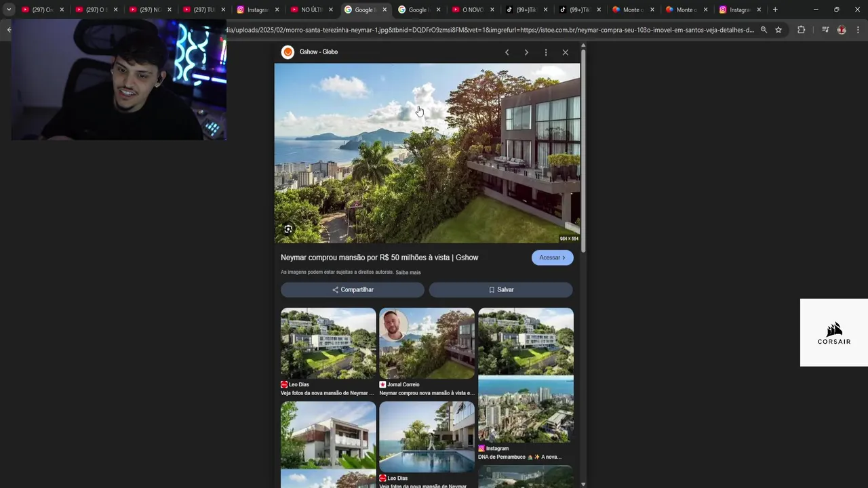Click the scrollbar down arrow in panel
This screenshot has height=488, width=868.
pos(583,484)
